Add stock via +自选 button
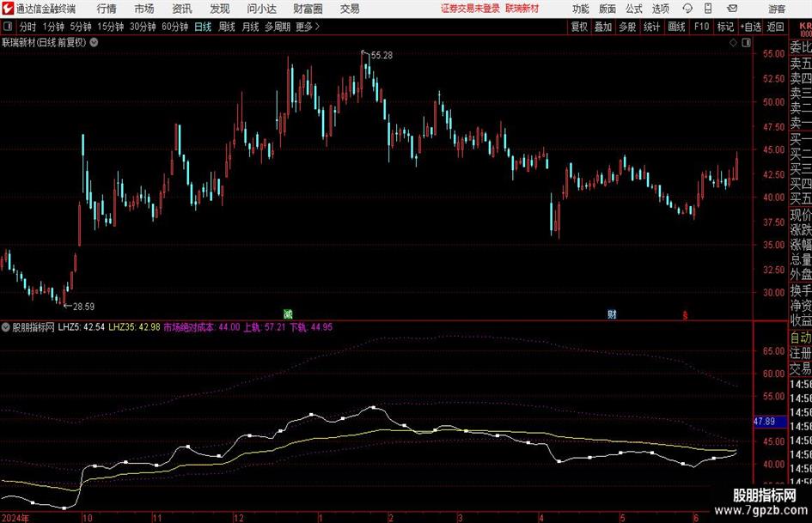 [751, 27]
